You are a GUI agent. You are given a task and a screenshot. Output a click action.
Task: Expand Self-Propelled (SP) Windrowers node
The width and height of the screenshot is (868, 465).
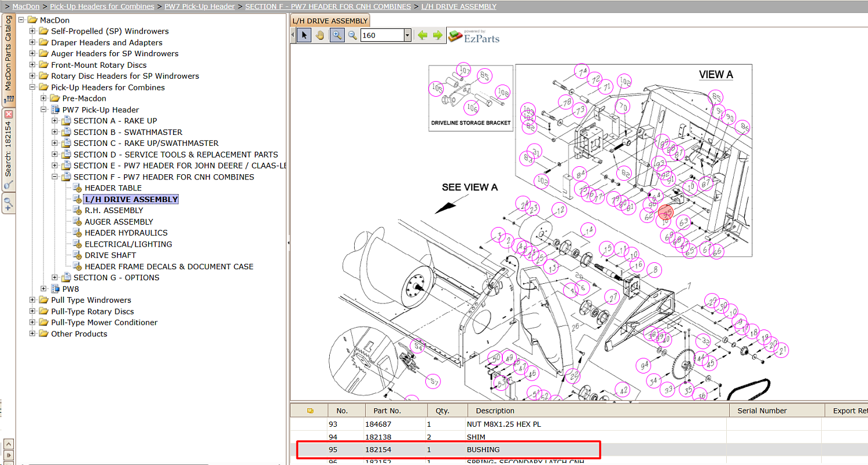tap(32, 31)
